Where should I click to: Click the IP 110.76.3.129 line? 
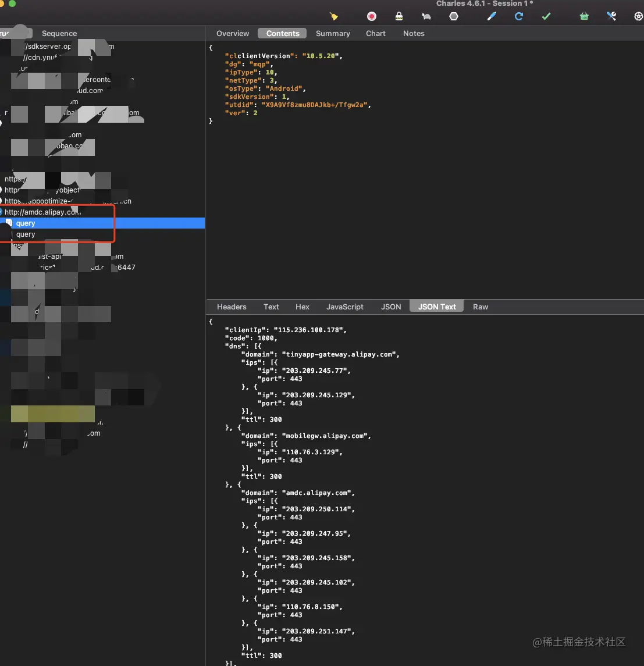[x=300, y=452]
